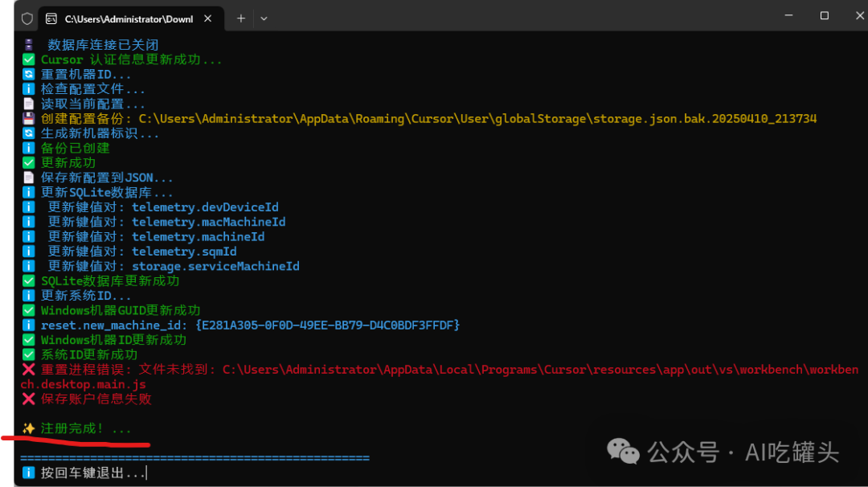Screen dimensions: 868x487
Task: Click the '注册完成! ...' line
Action: click(x=86, y=428)
